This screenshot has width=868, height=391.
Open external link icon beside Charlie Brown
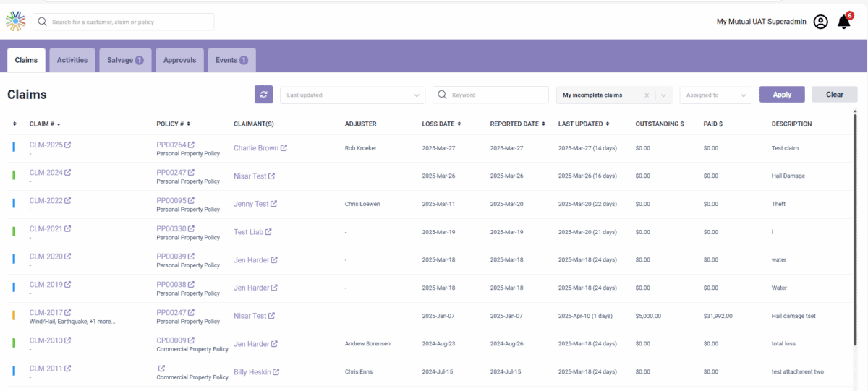tap(284, 148)
